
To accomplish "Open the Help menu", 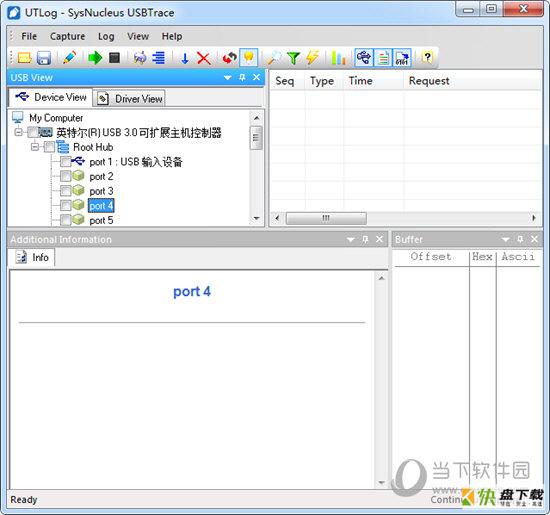I will [x=172, y=36].
